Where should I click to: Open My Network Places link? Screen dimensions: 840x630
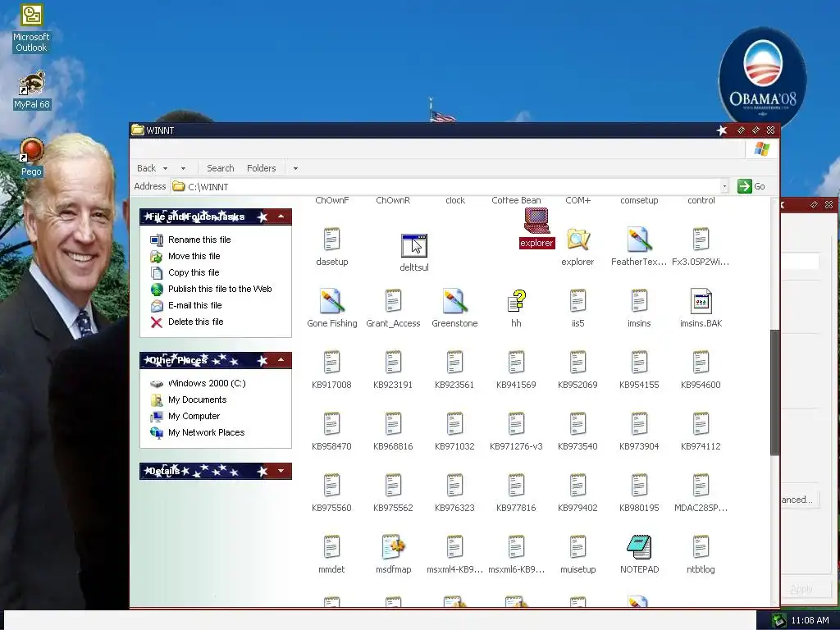click(206, 433)
